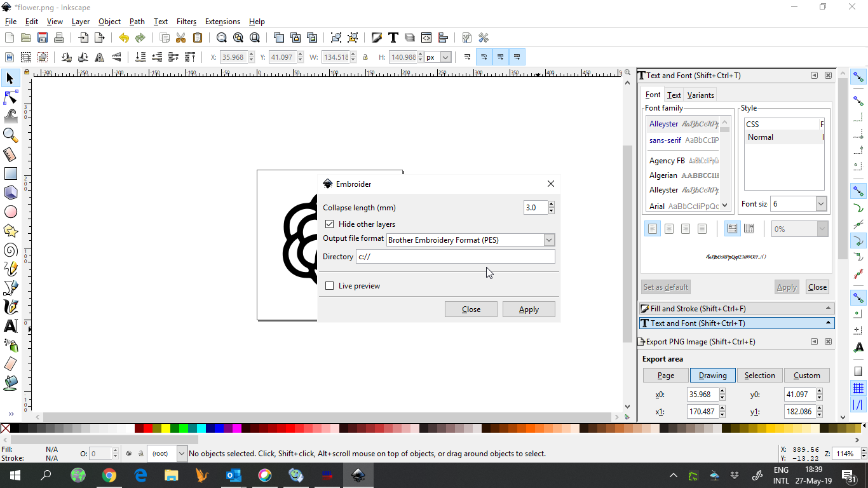
Task: Click Close in Text and Font panel
Action: (x=817, y=287)
